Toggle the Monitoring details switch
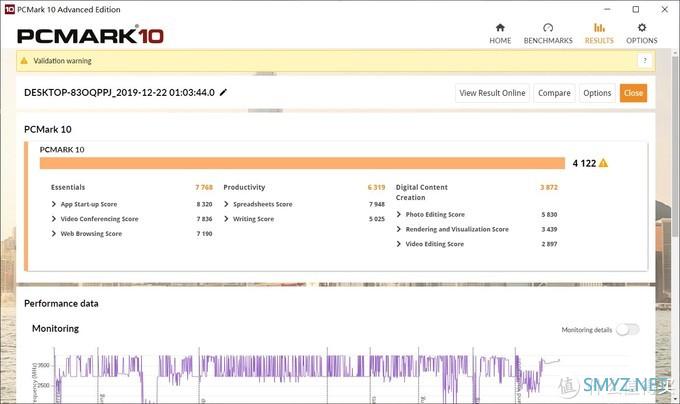680x404 pixels. (628, 330)
